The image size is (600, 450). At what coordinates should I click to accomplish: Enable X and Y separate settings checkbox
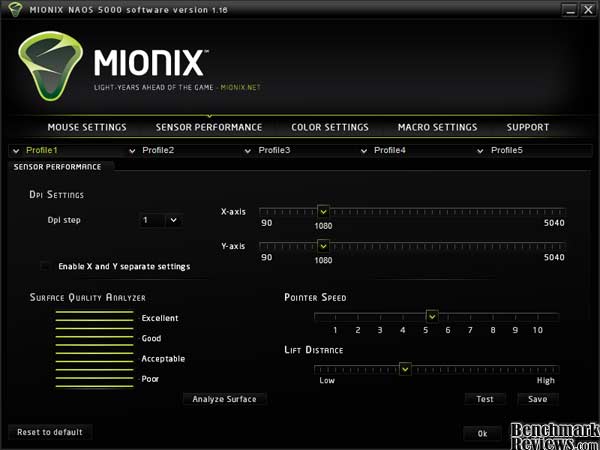click(45, 266)
